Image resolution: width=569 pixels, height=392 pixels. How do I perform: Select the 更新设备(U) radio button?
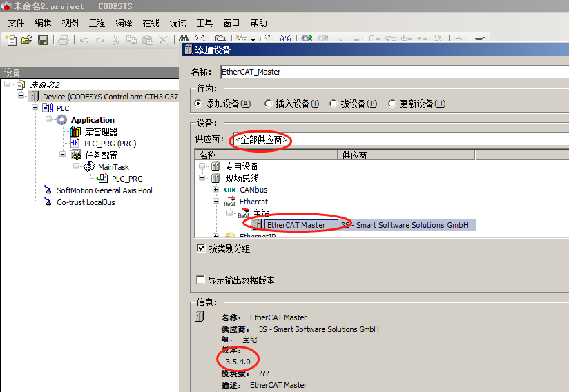[x=392, y=104]
